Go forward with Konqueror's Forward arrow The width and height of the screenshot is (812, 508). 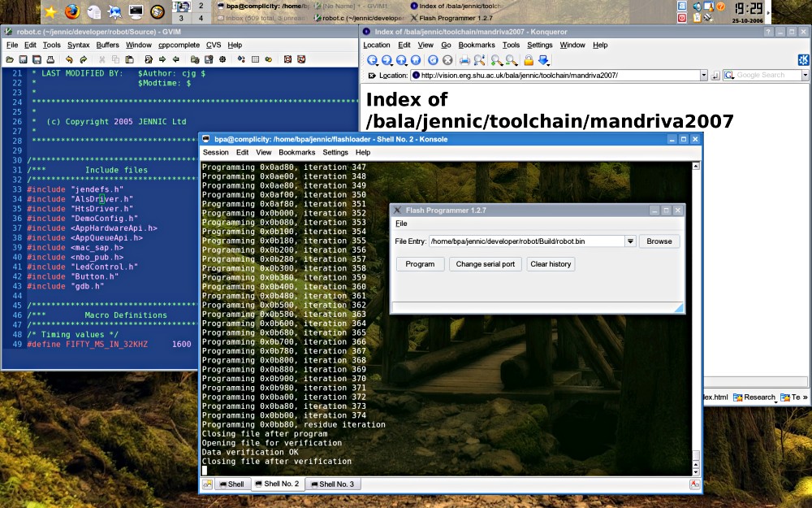(387, 60)
